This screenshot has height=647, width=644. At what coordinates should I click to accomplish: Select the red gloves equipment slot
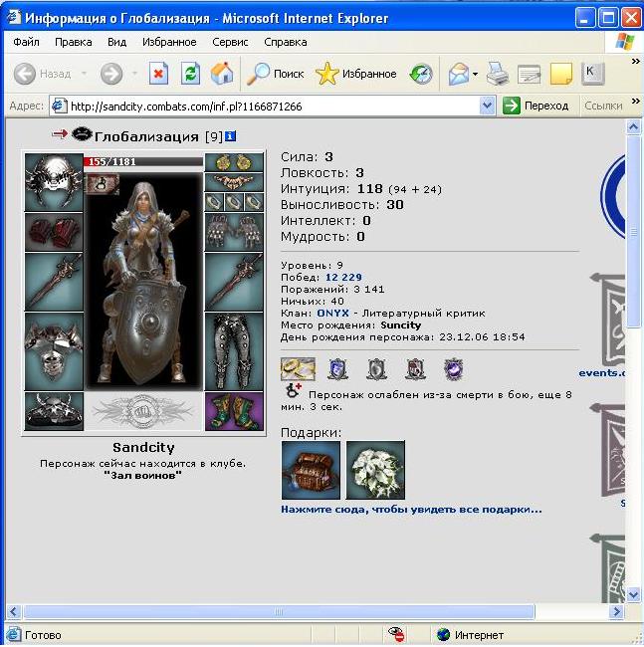54,232
